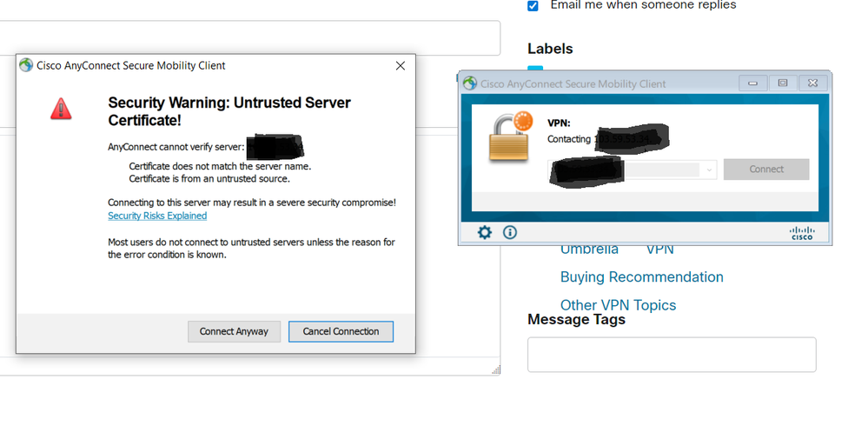Click 'Certificate is from an untrusted source.' text
This screenshot has width=868, height=426.
pos(209,179)
